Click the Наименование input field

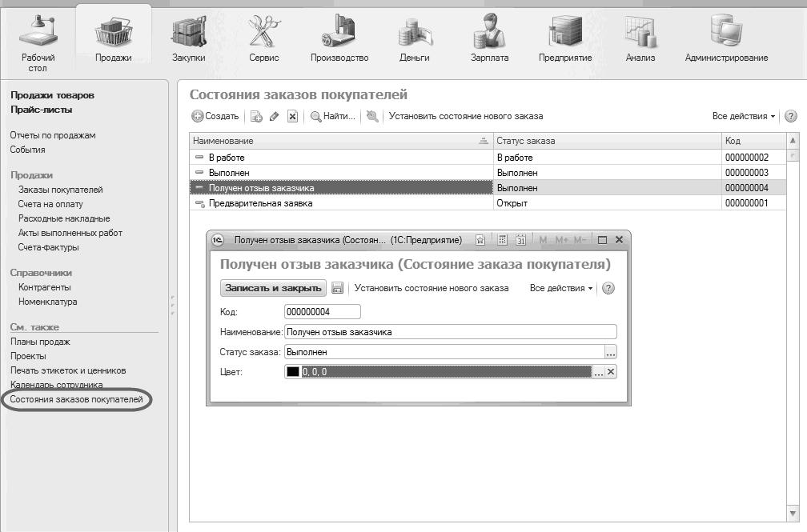pos(450,332)
